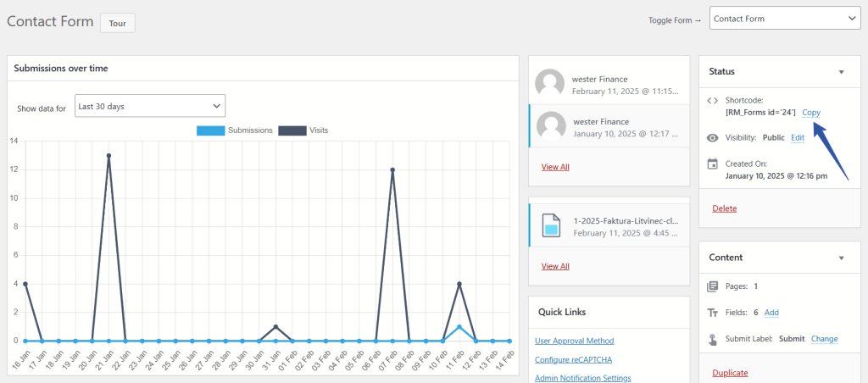Screen dimensions: 868x383
Task: Open User Approval Method quick link
Action: click(574, 341)
